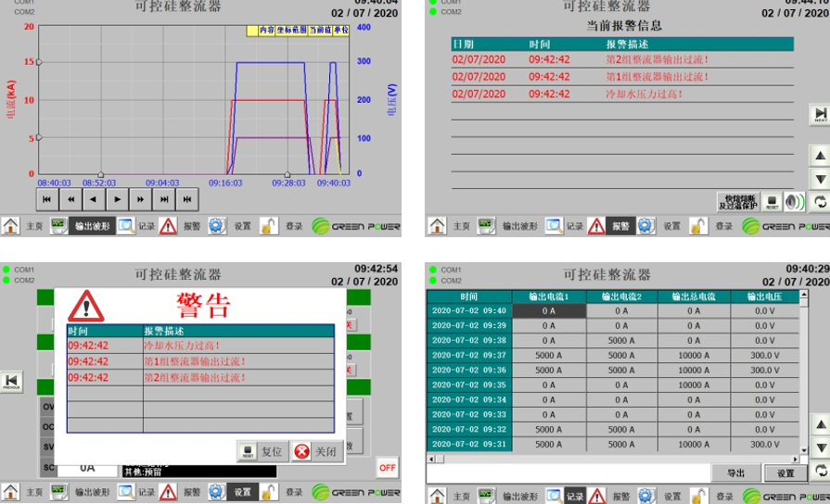Click the login padlock icon in waveform panel
Viewport: 830px width, 504px height.
coord(268,226)
